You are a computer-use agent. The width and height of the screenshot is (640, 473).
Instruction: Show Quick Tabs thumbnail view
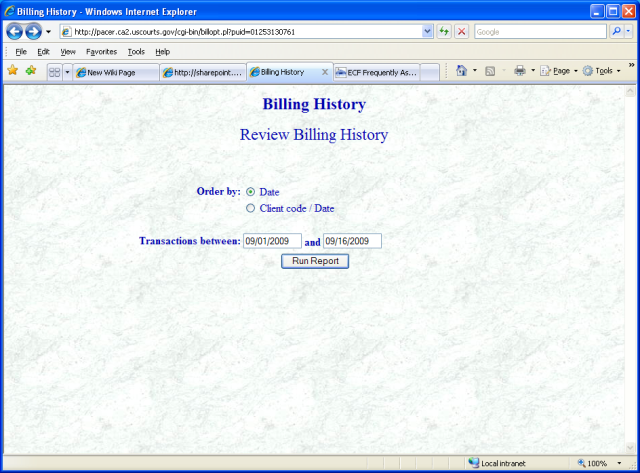click(54, 72)
